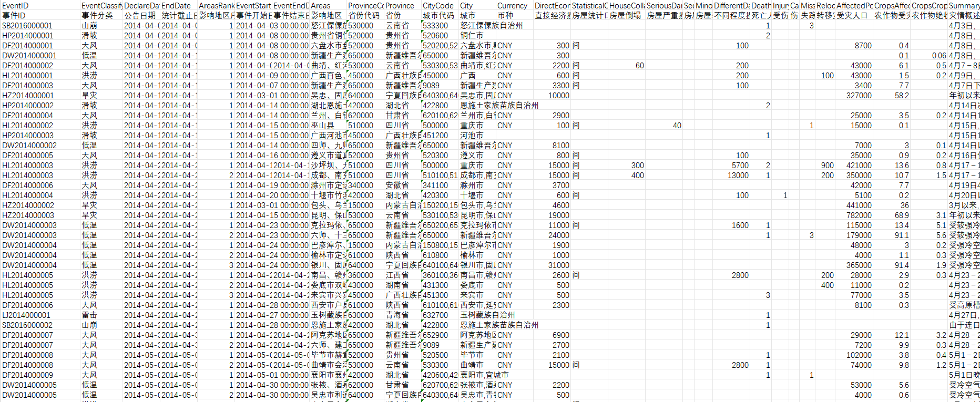Click the Currency column header cell
Screen dimensions: 980x402
click(512, 5)
